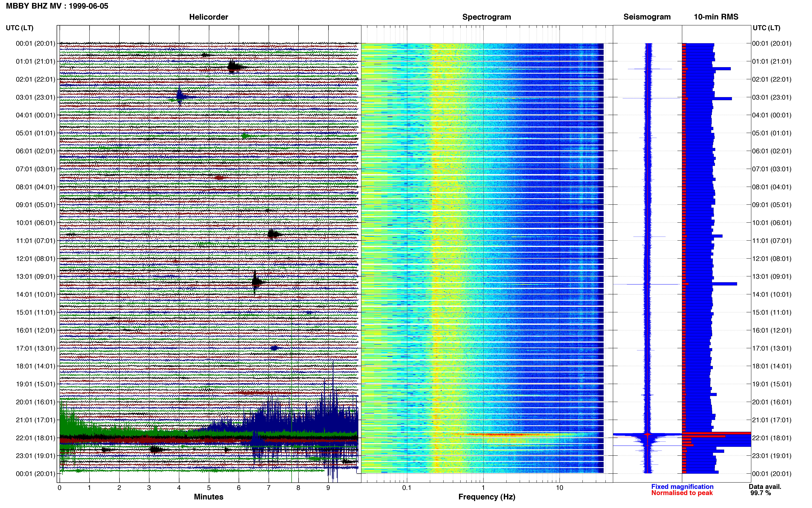Select the 'Spectrogram' panel heading
Viewport: 812px width, 508px height.
coord(487,17)
